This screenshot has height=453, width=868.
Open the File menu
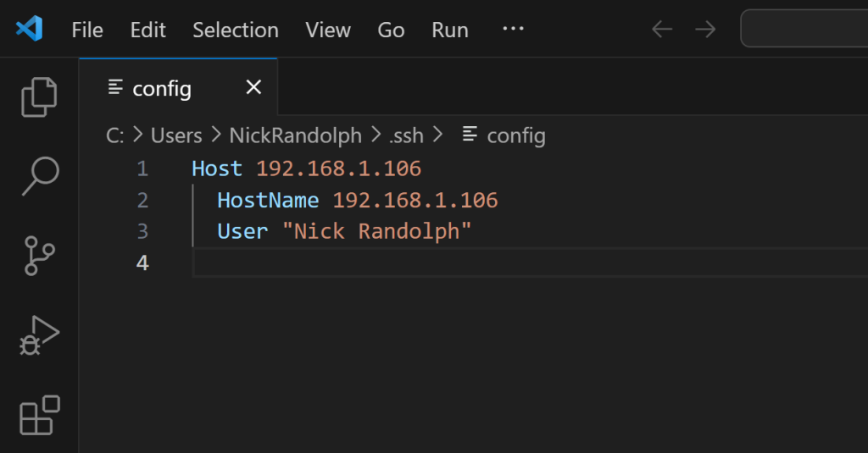[87, 30]
